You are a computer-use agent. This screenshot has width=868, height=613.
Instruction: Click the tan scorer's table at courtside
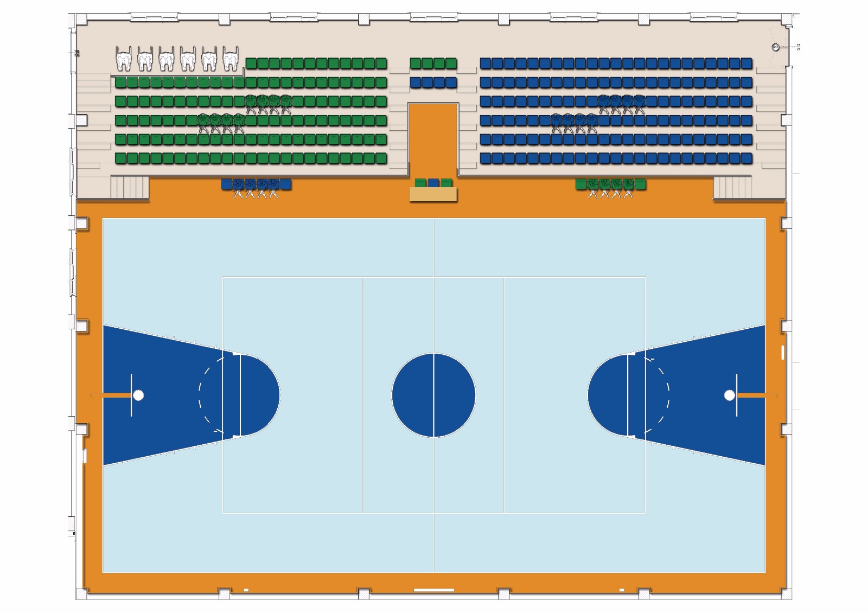[x=433, y=194]
